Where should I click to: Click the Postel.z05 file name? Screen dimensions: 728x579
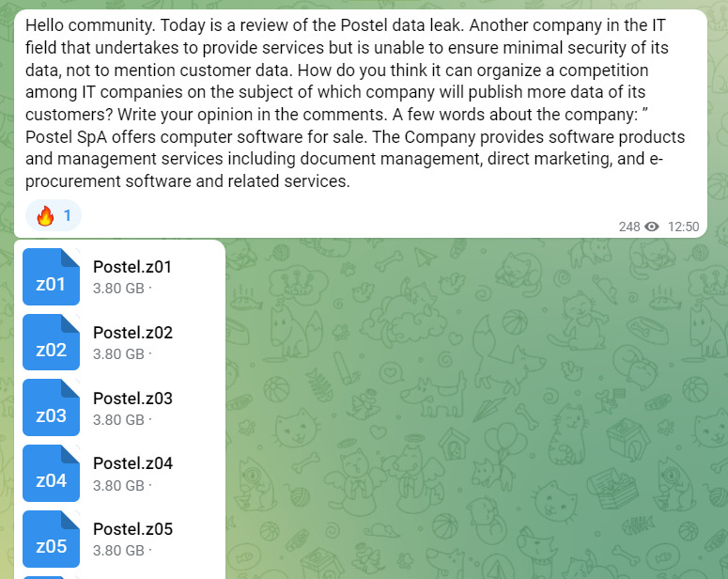[132, 529]
